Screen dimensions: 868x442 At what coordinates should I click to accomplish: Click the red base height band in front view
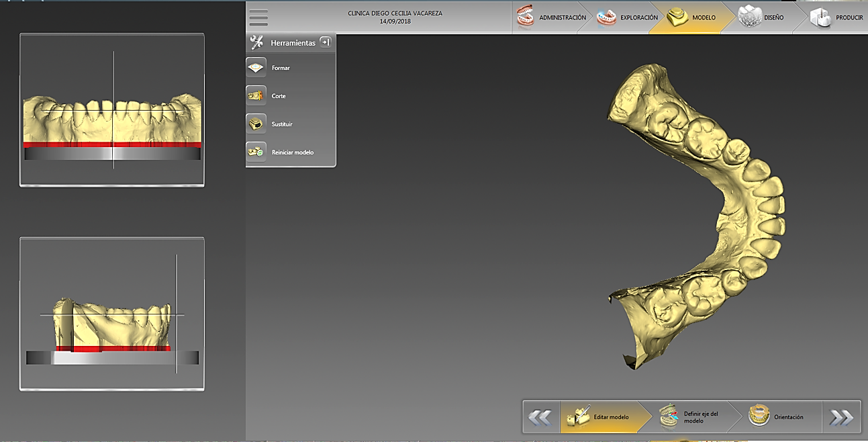[112, 144]
